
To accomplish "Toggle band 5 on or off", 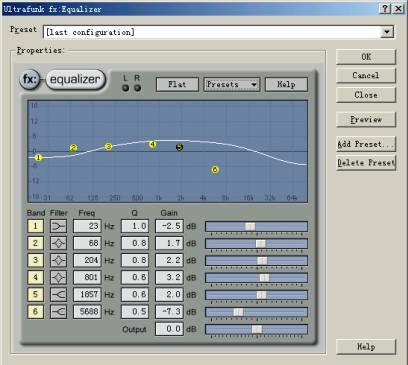I will (x=35, y=295).
